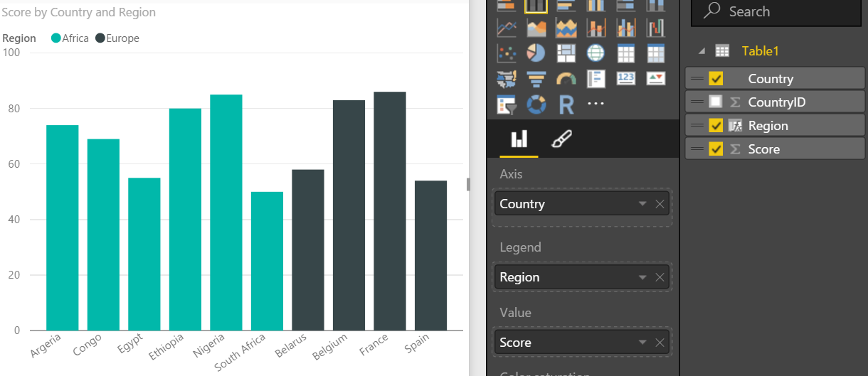
Task: Click the Egypt bar in chart
Action: [144, 254]
